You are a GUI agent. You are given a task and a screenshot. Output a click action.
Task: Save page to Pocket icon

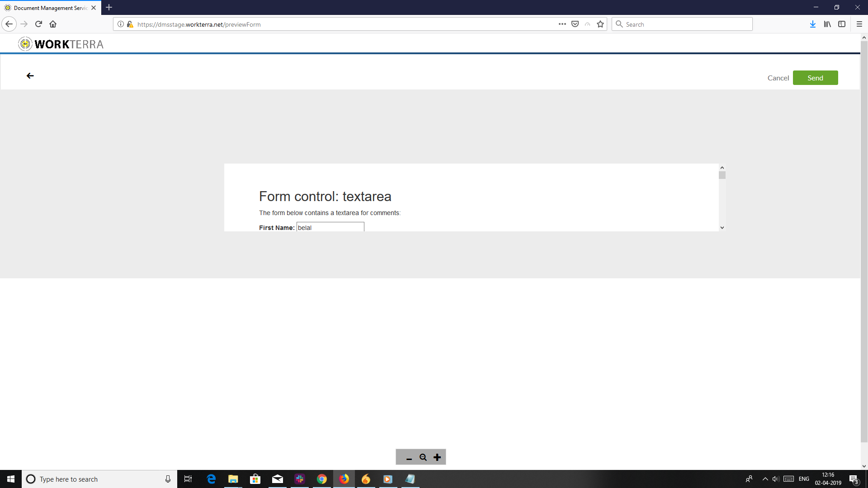[575, 24]
